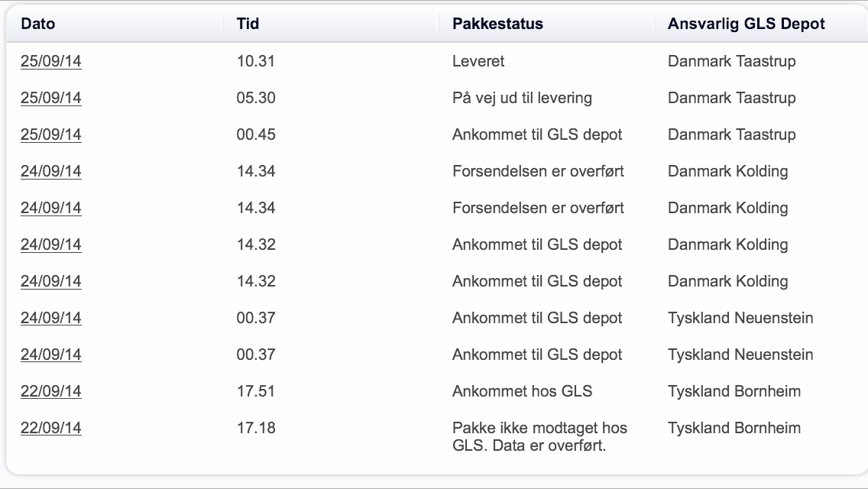Click the Leveret status text

478,62
